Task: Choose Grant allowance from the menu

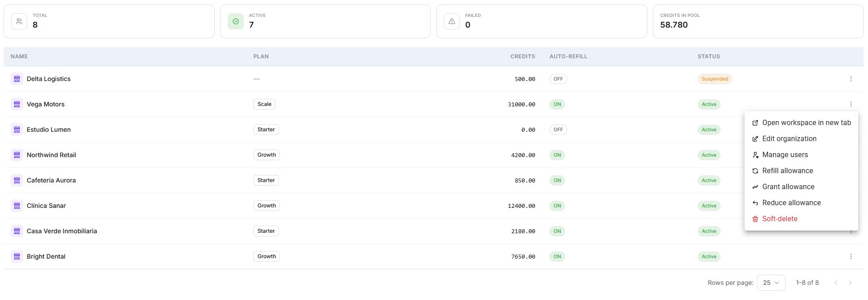Action: [801, 187]
